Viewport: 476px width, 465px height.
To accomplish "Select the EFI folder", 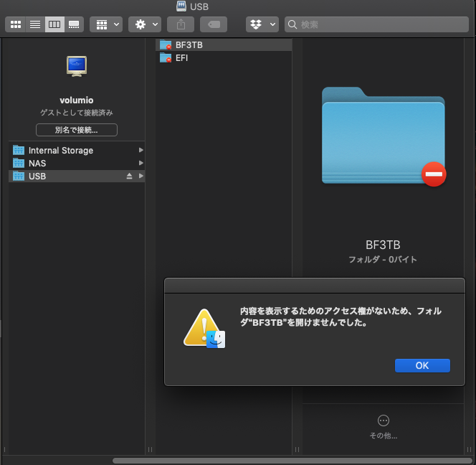I will [224, 57].
